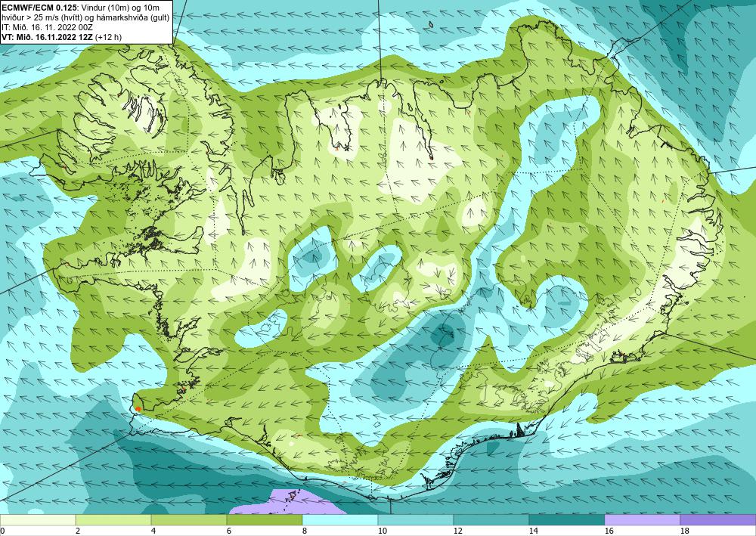Click the "6" legend scale label

(x=229, y=531)
